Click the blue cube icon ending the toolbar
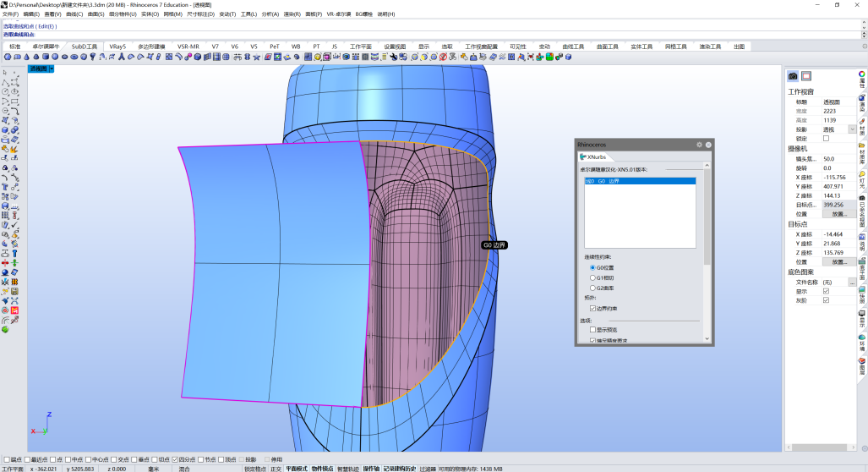Screen dimensions: 868x472 (x=568, y=57)
